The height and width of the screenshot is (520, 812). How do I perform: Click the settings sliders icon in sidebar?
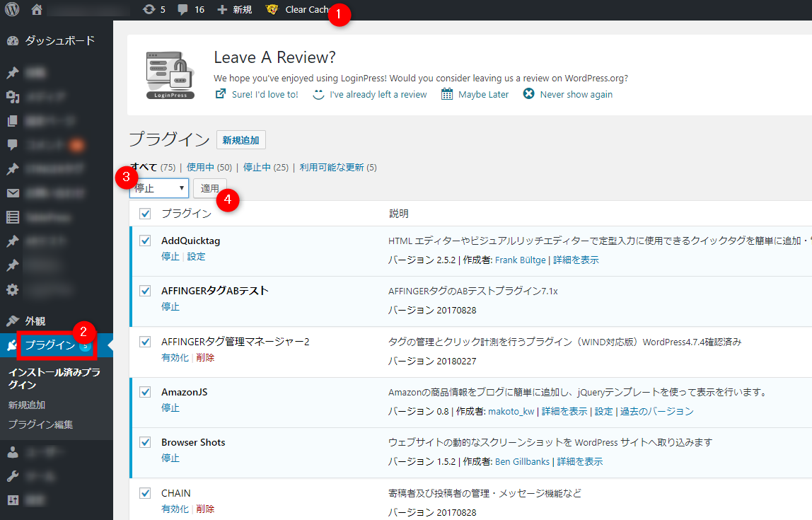point(13,500)
